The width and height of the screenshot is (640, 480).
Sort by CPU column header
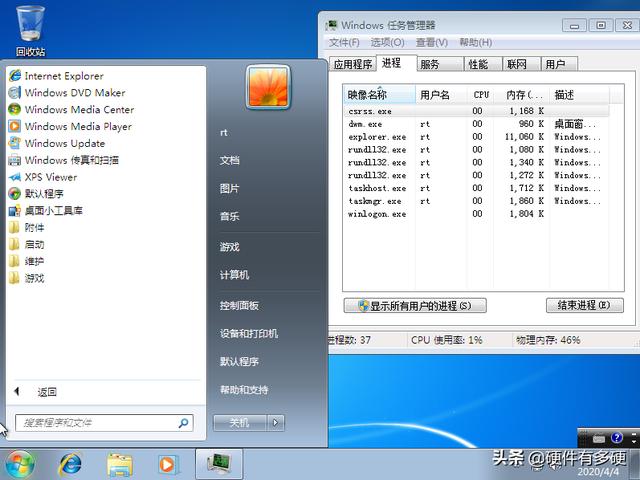[x=481, y=95]
